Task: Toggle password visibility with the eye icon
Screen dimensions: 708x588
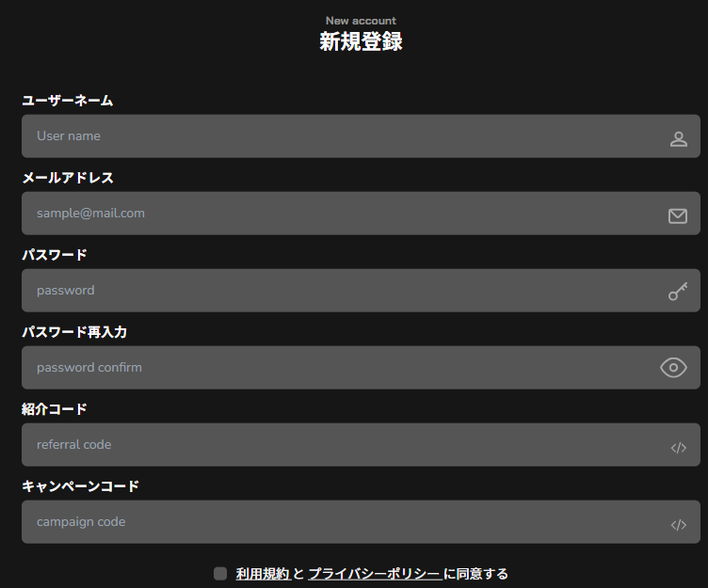Action: pos(673,368)
